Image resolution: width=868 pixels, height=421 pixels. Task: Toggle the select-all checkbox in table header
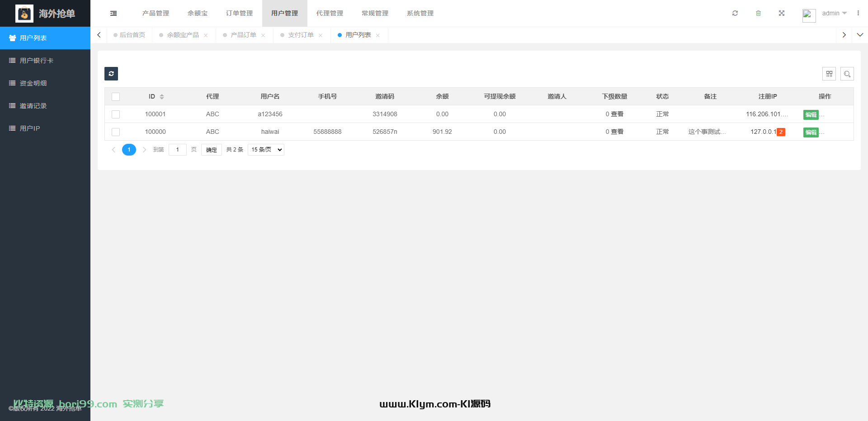[x=116, y=97]
